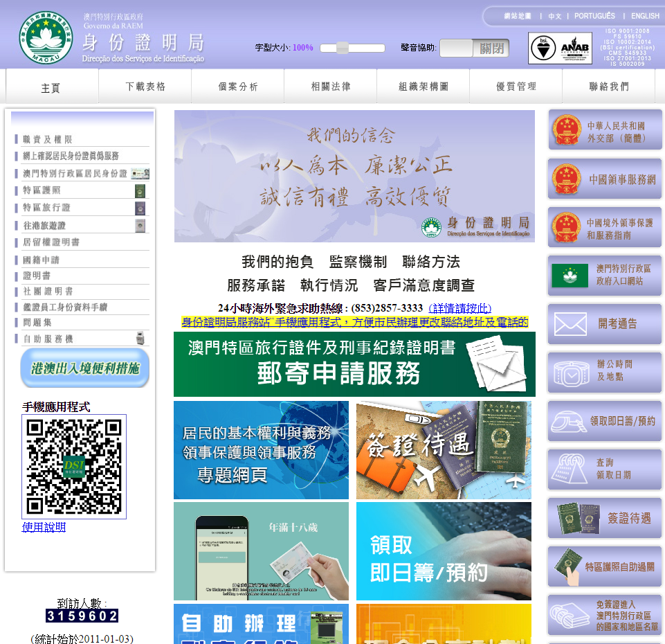Click the 詳情請按此 hotline details link
Image resolution: width=665 pixels, height=644 pixels.
tap(460, 308)
